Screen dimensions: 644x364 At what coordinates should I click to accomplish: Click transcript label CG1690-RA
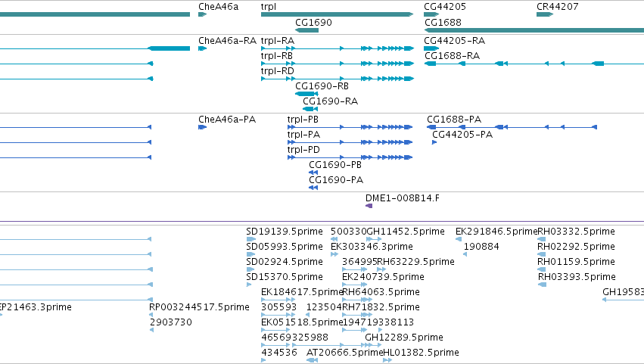[x=330, y=101]
